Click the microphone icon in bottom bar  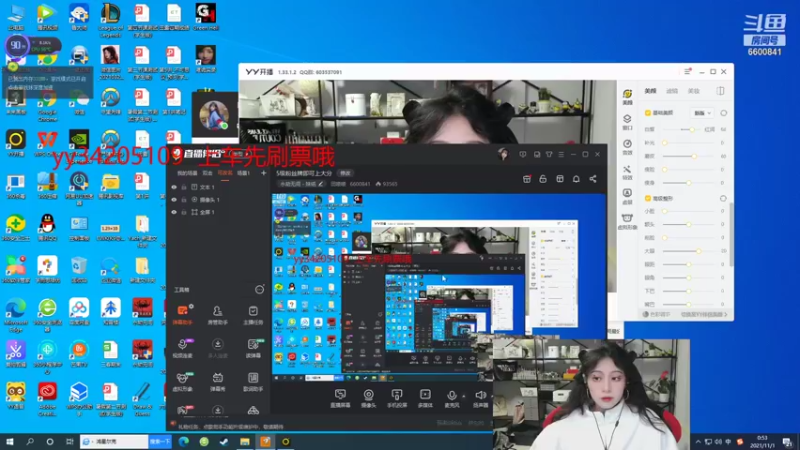(x=452, y=395)
